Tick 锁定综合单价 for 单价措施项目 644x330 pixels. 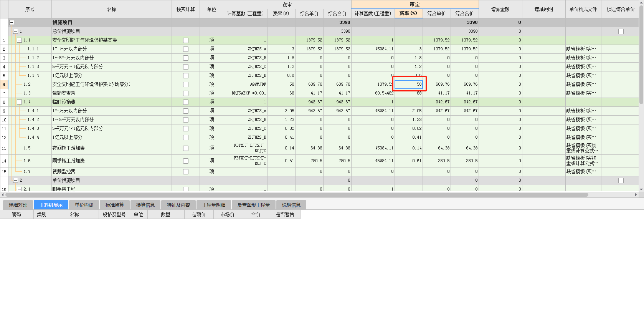click(x=621, y=181)
